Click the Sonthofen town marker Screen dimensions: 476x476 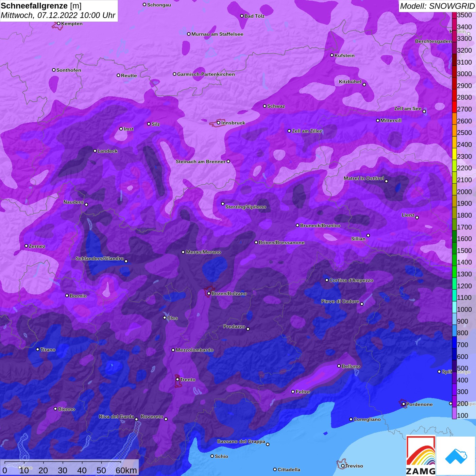click(x=54, y=70)
